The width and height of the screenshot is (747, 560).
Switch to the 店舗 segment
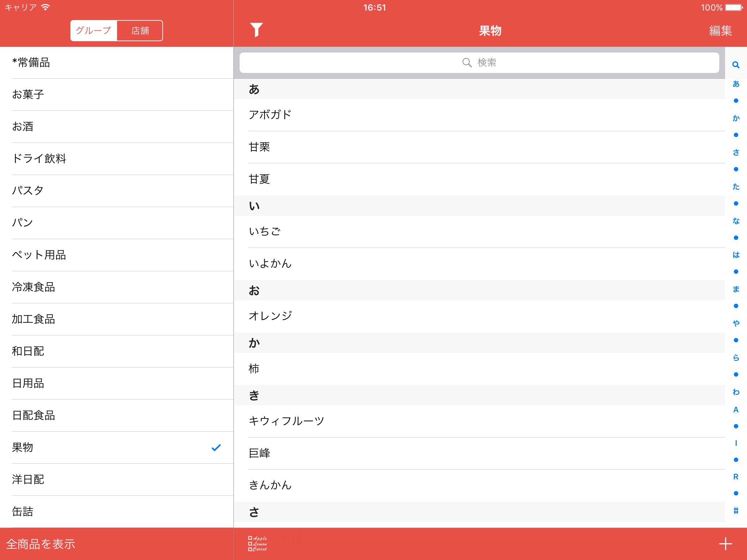(140, 31)
